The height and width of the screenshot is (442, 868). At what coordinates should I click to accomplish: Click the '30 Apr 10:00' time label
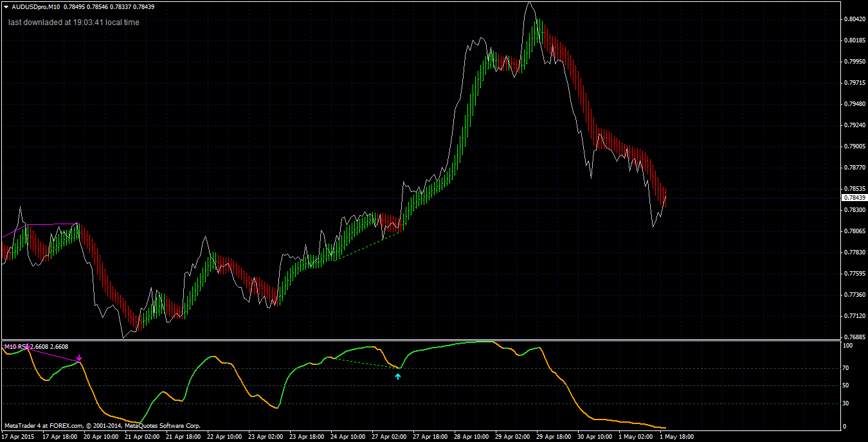pyautogui.click(x=595, y=437)
